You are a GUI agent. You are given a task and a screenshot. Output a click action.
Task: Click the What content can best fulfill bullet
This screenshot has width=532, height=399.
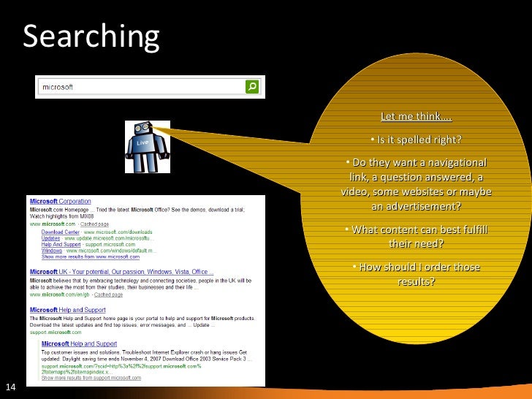click(416, 237)
